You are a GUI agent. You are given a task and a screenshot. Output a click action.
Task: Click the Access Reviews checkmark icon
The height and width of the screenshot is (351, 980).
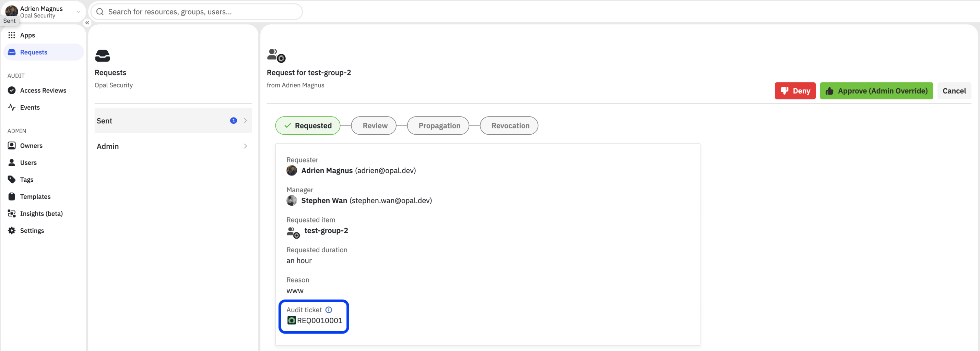[11, 90]
